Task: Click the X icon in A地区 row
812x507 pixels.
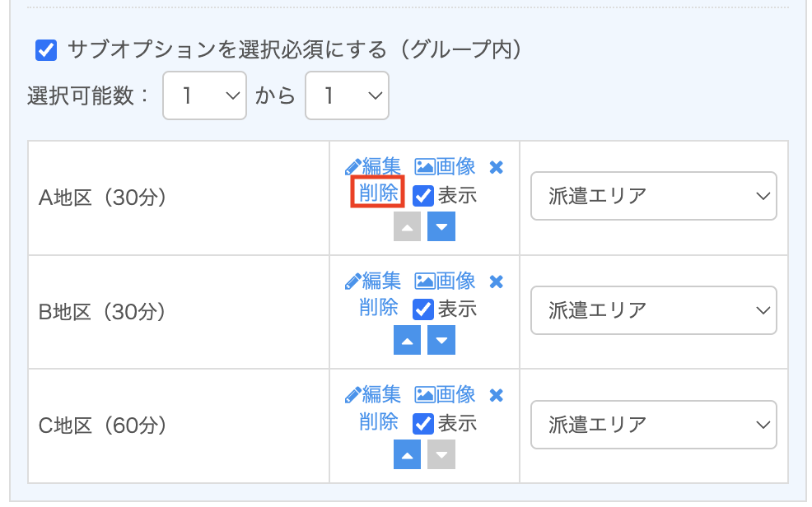Action: [x=496, y=167]
